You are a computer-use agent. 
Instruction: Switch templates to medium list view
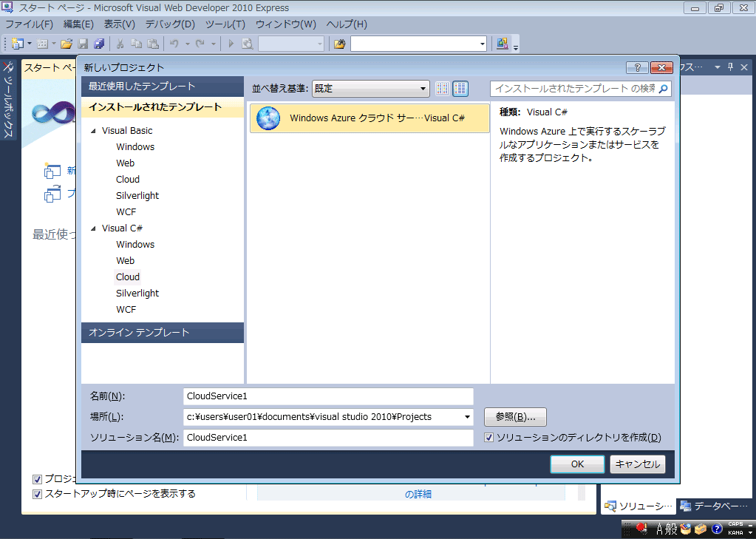pyautogui.click(x=460, y=88)
